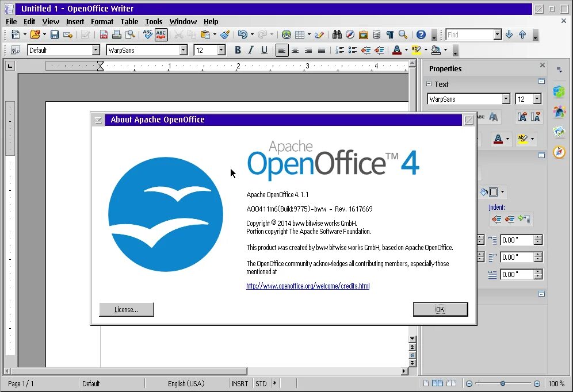Run the Spelling and Grammar check icon
573x392 pixels.
point(148,34)
